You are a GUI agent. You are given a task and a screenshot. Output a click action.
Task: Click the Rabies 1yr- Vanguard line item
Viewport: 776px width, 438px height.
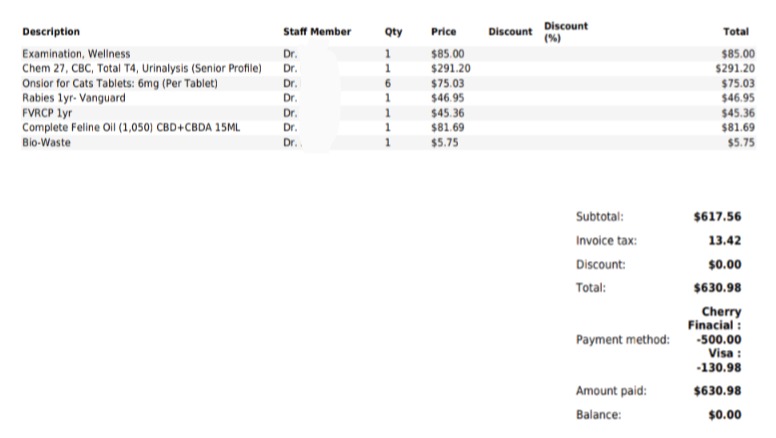[x=73, y=98]
